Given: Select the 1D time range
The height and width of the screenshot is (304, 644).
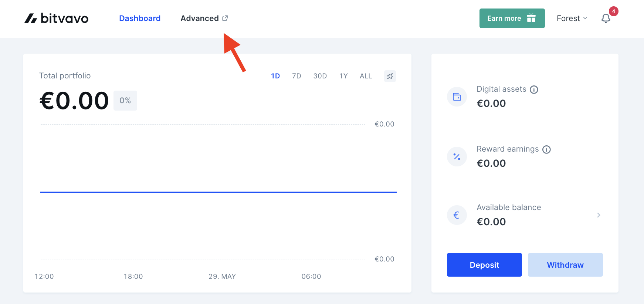Looking at the screenshot, I should tap(275, 76).
